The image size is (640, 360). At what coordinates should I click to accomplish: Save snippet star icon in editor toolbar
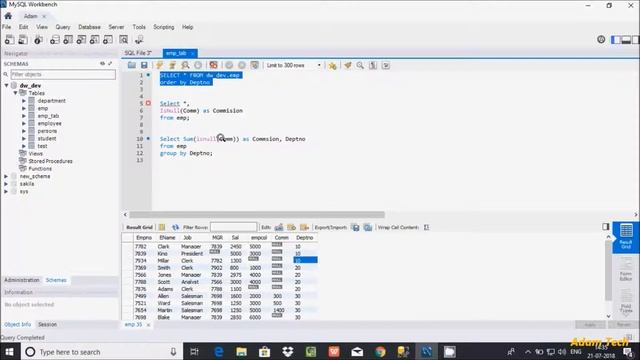(x=332, y=65)
